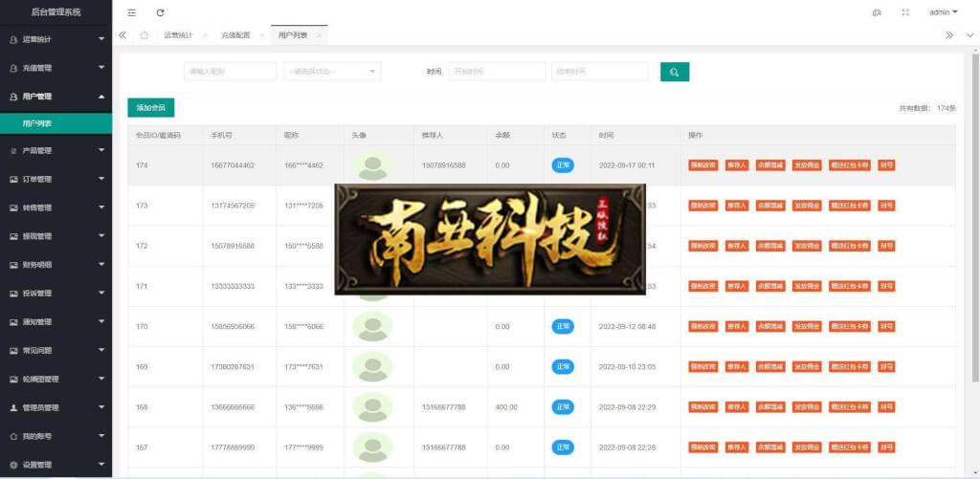Click phone number 16677044462
This screenshot has height=479, width=980.
(233, 165)
